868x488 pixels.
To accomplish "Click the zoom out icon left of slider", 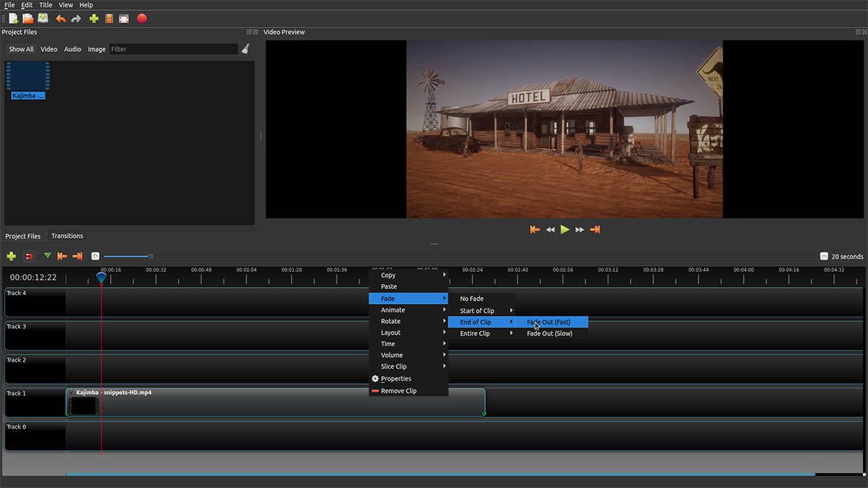I will click(x=95, y=256).
